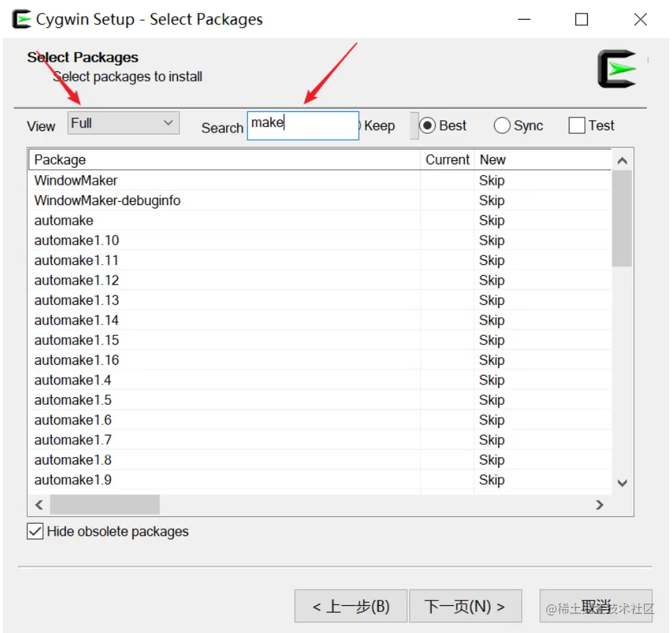This screenshot has width=672, height=633.
Task: Click Skip for automake1.16
Action: [x=491, y=360]
